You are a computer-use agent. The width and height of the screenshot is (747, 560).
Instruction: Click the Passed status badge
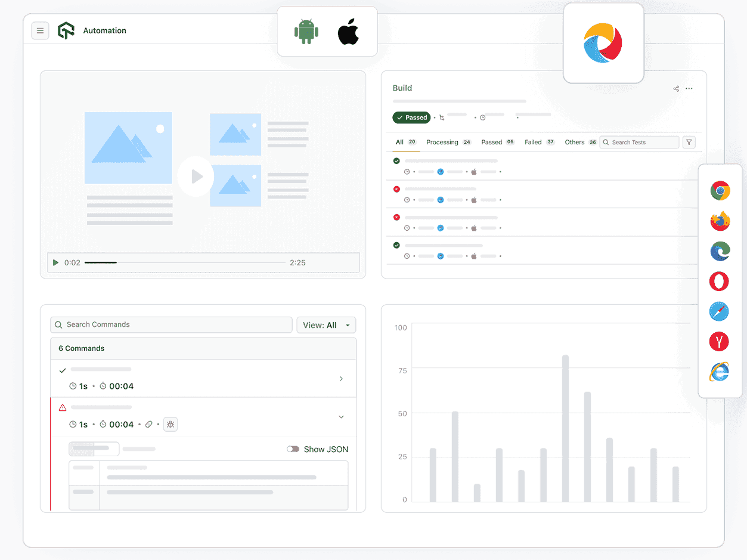tap(411, 117)
